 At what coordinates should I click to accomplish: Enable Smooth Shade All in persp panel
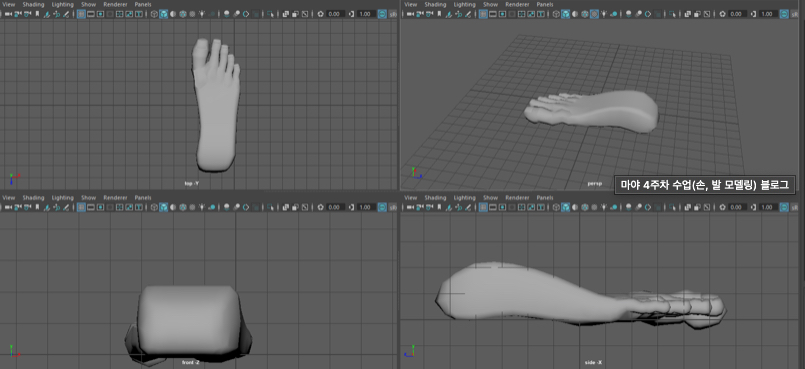(565, 14)
